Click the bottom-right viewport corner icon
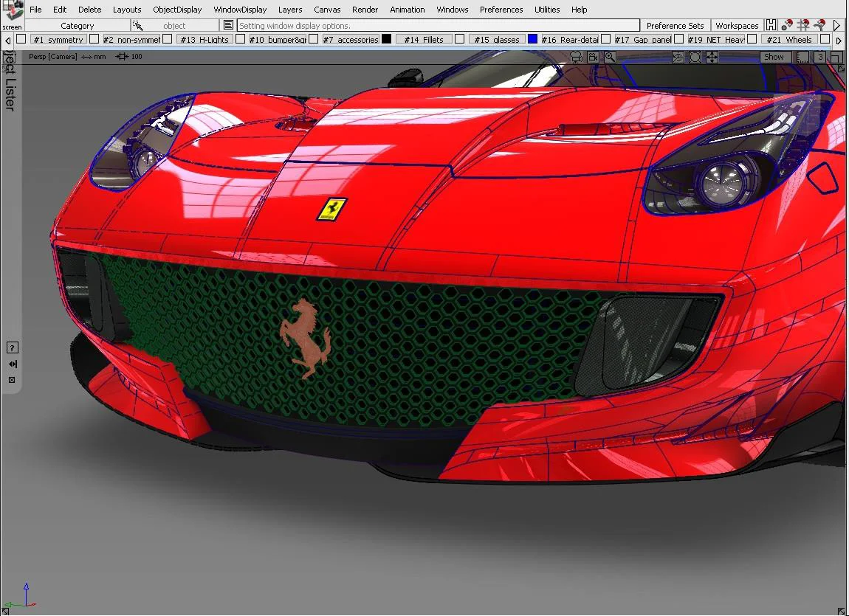Image resolution: width=849 pixels, height=616 pixels. pyautogui.click(x=842, y=611)
